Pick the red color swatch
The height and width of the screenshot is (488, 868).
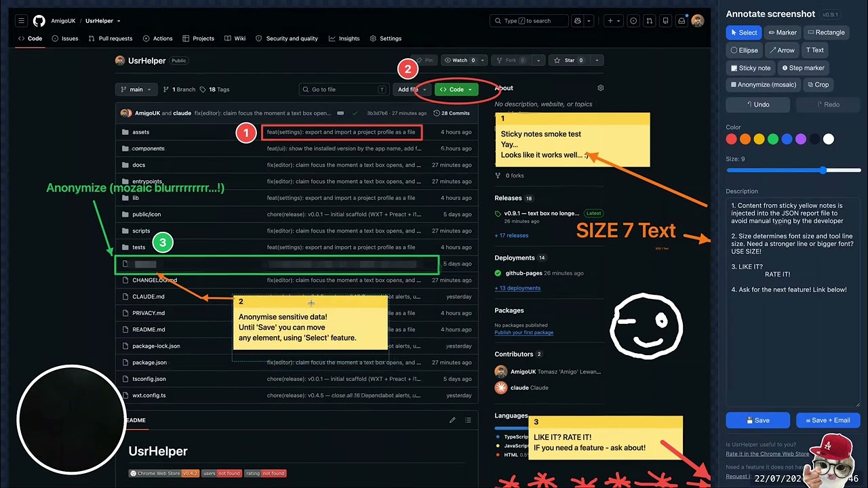tap(731, 139)
